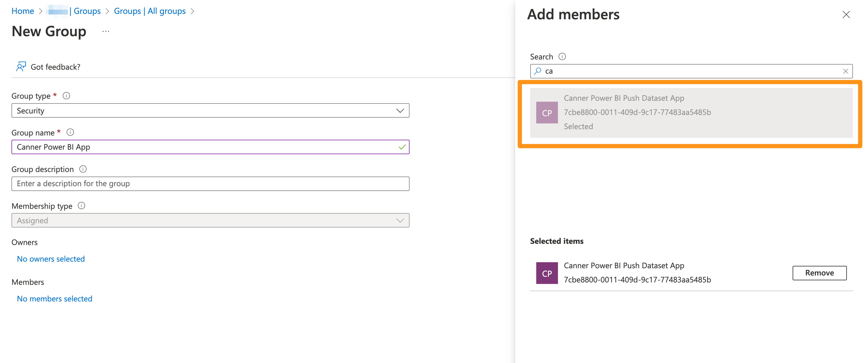Image resolution: width=868 pixels, height=363 pixels.
Task: Click the No members selected link
Action: 55,298
